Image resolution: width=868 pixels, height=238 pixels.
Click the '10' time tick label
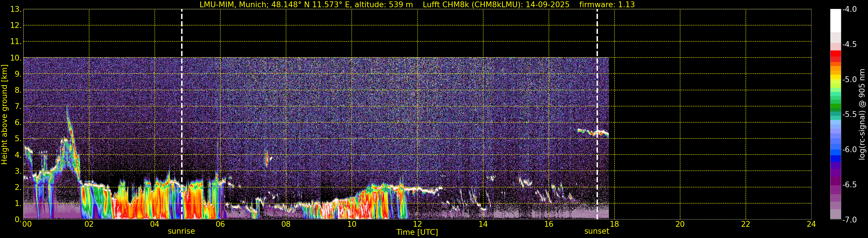pos(352,224)
